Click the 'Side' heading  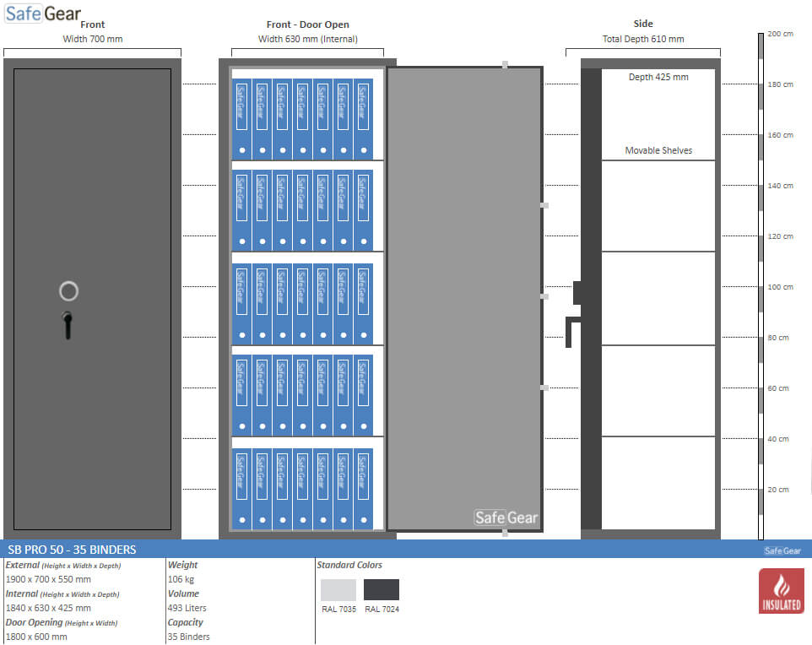click(643, 24)
